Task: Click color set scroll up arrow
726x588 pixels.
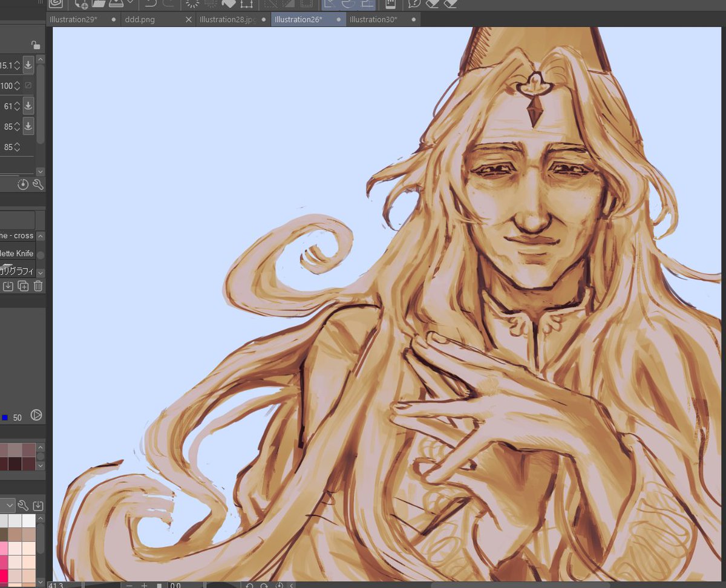Action: [40, 518]
